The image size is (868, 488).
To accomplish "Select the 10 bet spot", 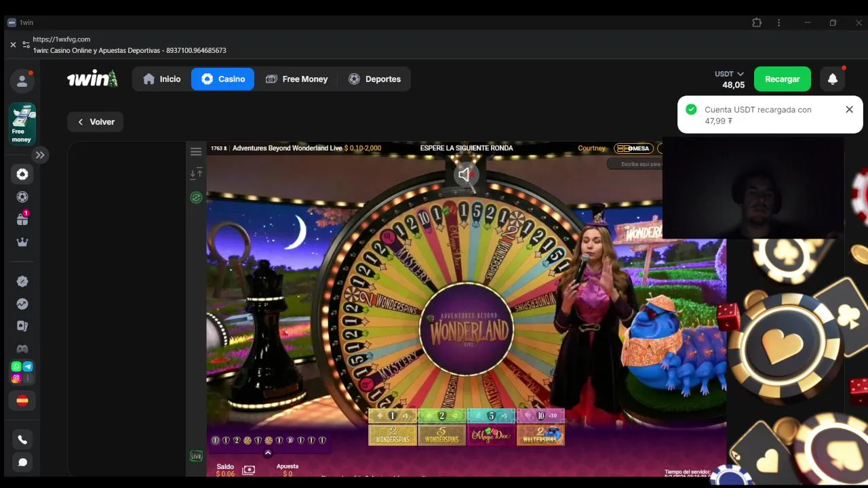I will [x=540, y=415].
